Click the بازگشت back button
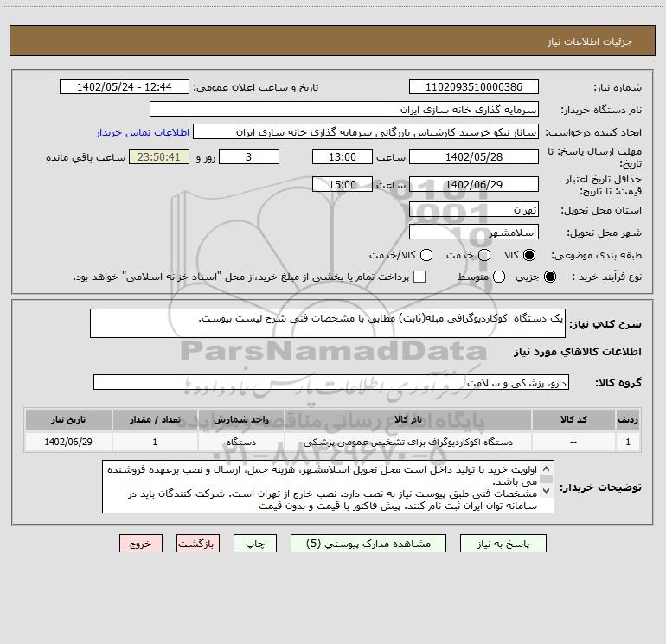The image size is (666, 644). point(198,544)
